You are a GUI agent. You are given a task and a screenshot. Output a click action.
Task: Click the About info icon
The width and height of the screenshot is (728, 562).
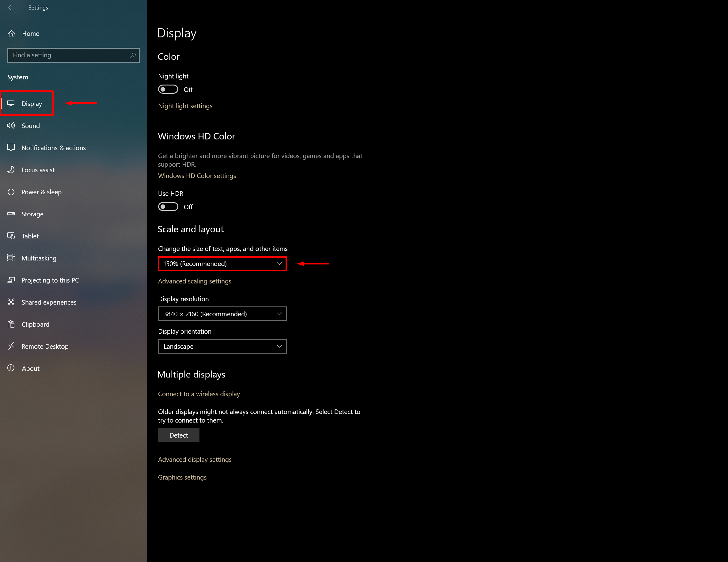pyautogui.click(x=11, y=368)
